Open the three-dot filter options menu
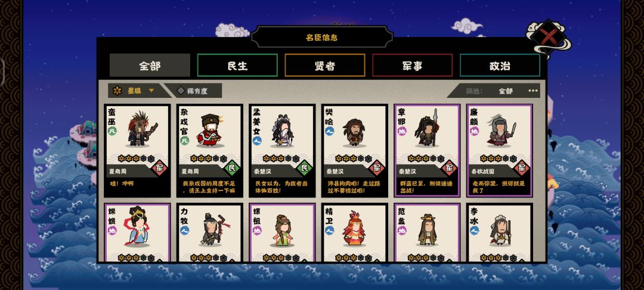Screen dimensions: 644x290 (532, 91)
